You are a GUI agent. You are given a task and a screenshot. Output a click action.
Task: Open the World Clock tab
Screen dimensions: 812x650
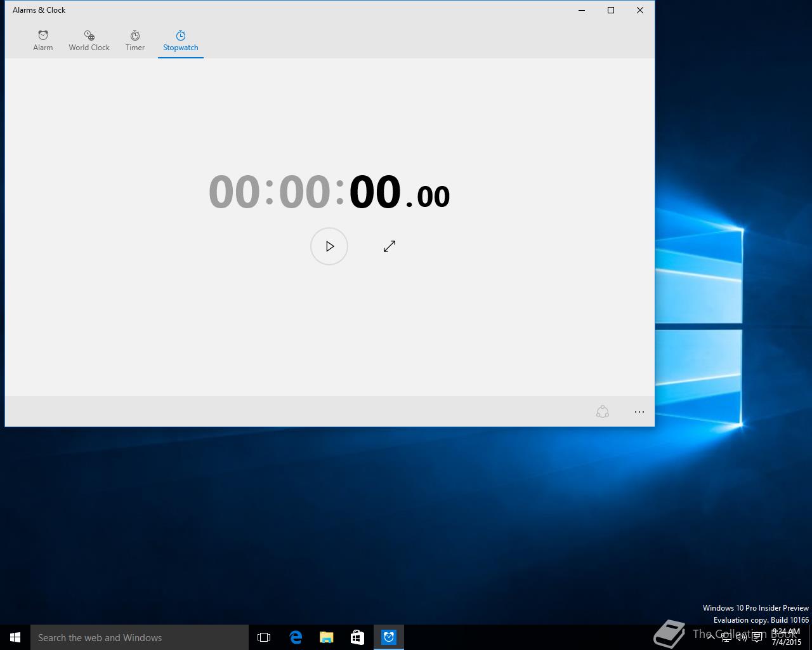click(89, 41)
